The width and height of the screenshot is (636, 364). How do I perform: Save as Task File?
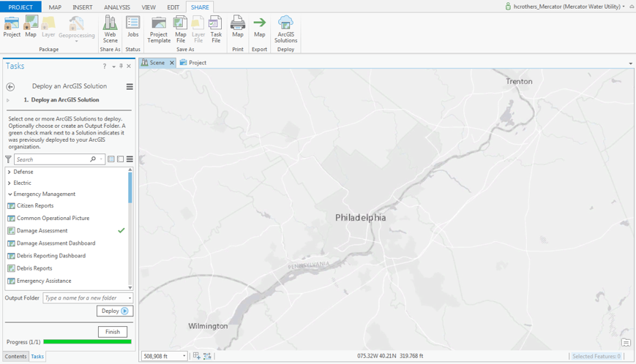click(216, 29)
